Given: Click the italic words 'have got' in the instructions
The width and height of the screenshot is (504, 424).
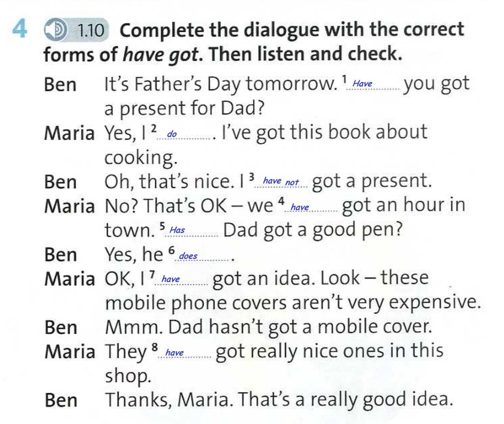Looking at the screenshot, I should point(161,55).
